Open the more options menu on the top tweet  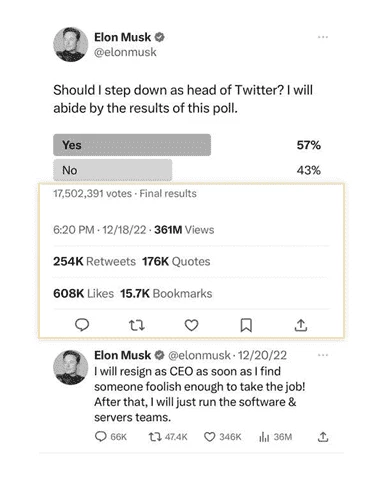point(323,37)
